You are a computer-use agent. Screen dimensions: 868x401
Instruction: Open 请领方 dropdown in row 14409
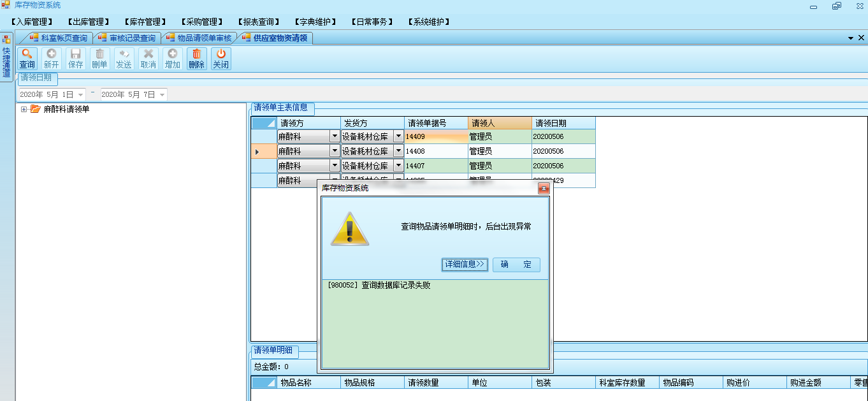click(x=334, y=136)
